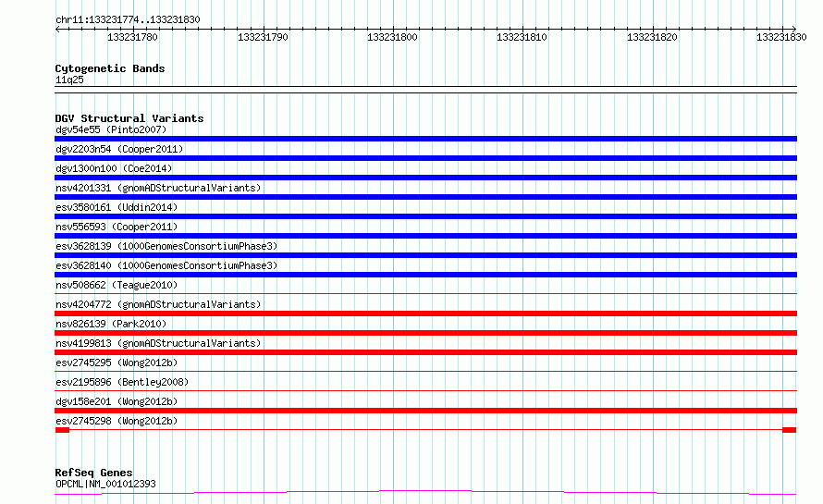
Task: Select the red bar under dgv158e201 (Wong2012b)
Action: coord(425,411)
